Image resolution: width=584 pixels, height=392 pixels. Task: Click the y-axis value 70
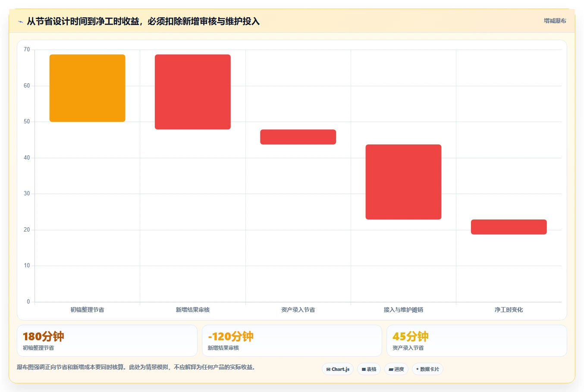(27, 50)
